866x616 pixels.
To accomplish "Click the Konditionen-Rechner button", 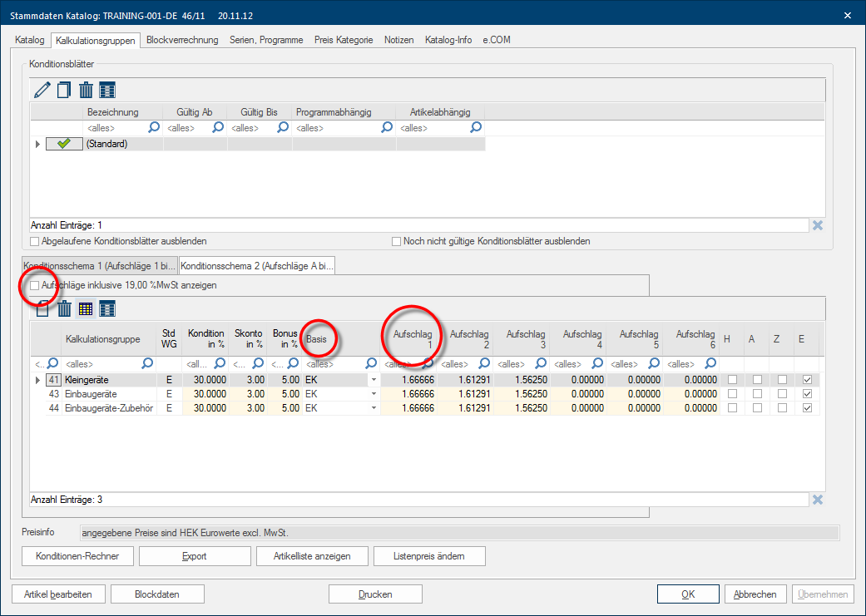I will (x=77, y=556).
